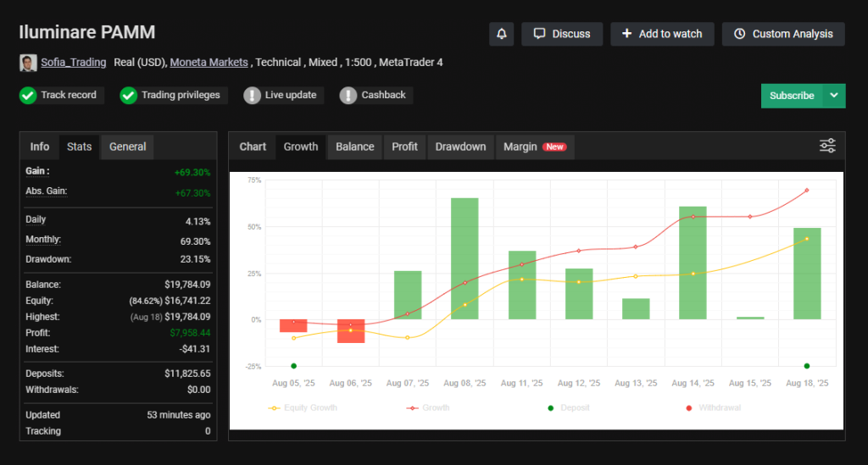Click the Aug 14 green bar
The height and width of the screenshot is (465, 868).
point(693,263)
